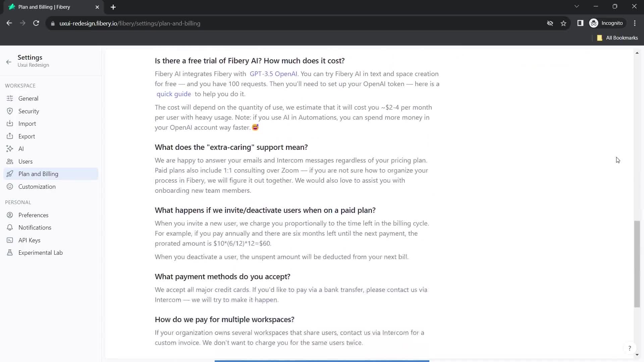Open Experimental Lab settings
This screenshot has width=644, height=362.
pyautogui.click(x=41, y=252)
